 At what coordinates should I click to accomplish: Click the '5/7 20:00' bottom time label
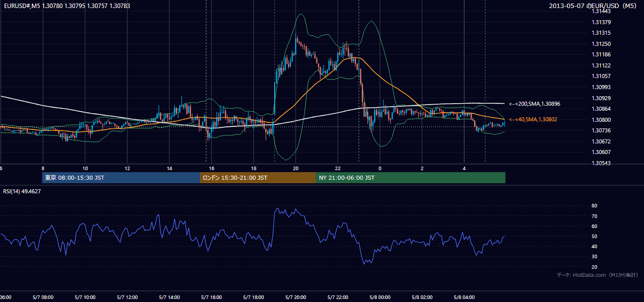pos(296,297)
